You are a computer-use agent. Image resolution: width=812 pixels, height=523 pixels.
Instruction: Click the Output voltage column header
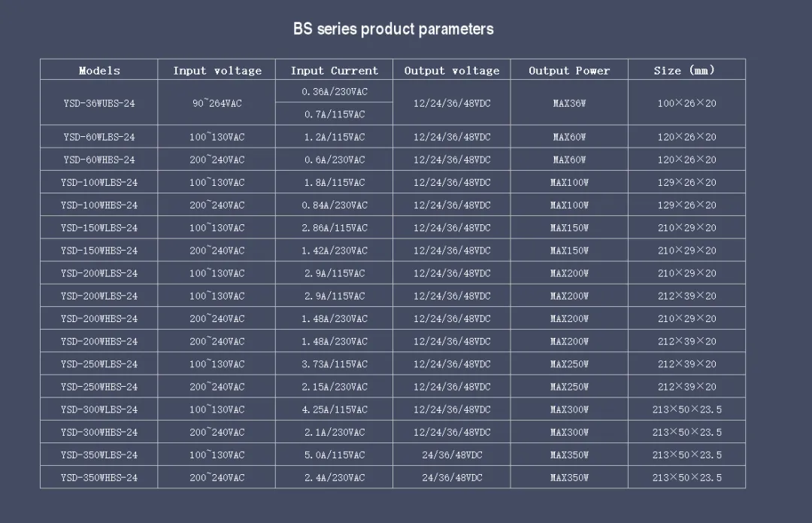click(452, 70)
